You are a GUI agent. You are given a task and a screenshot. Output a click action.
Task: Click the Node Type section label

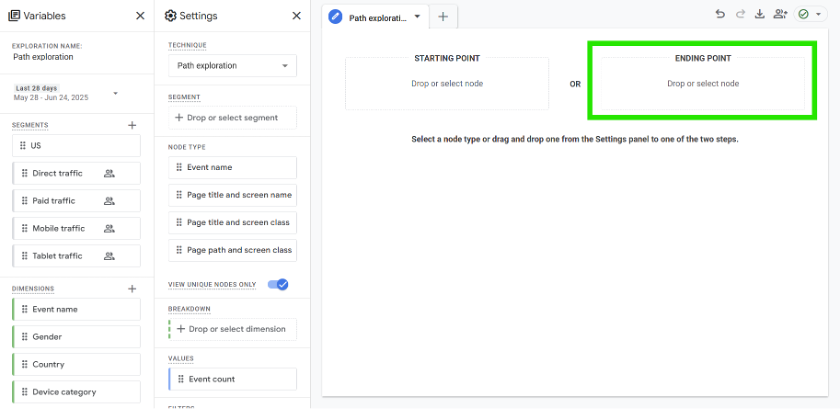[x=186, y=147]
